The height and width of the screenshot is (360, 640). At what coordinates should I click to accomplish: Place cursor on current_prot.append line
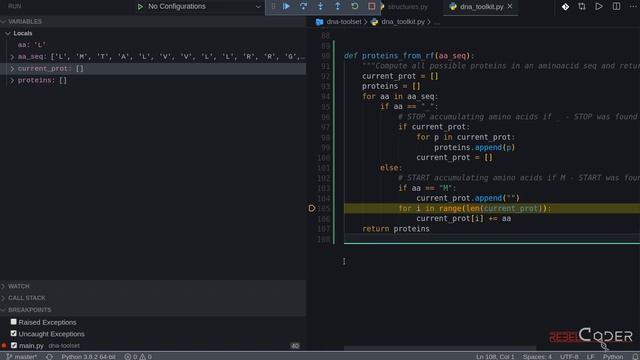click(468, 198)
